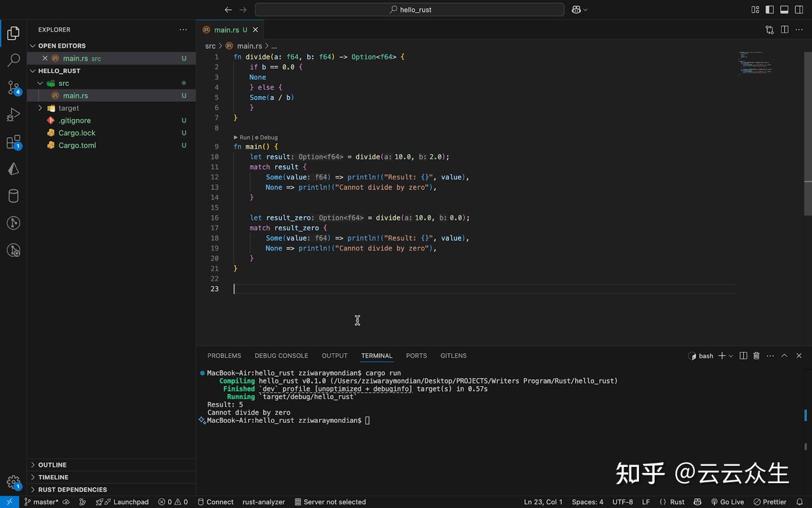This screenshot has height=508, width=812.
Task: Expand the target folder
Action: [x=39, y=108]
